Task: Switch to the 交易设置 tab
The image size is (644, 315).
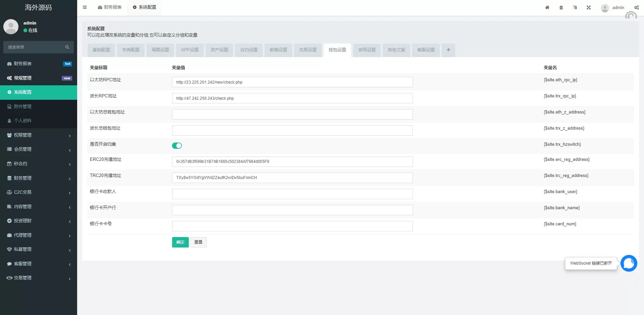Action: (308, 50)
